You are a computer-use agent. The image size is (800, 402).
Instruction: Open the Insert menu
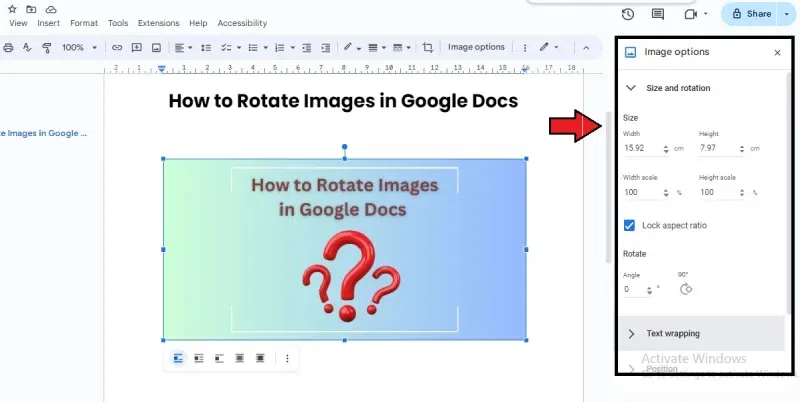pos(49,23)
